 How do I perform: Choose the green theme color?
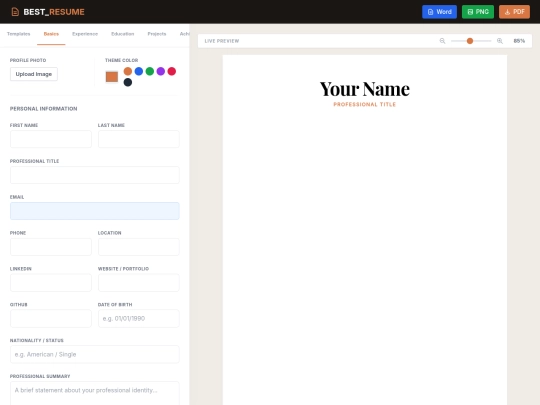coord(150,71)
